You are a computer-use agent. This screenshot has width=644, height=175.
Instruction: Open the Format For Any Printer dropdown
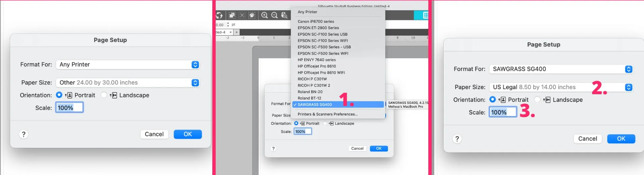(x=128, y=64)
